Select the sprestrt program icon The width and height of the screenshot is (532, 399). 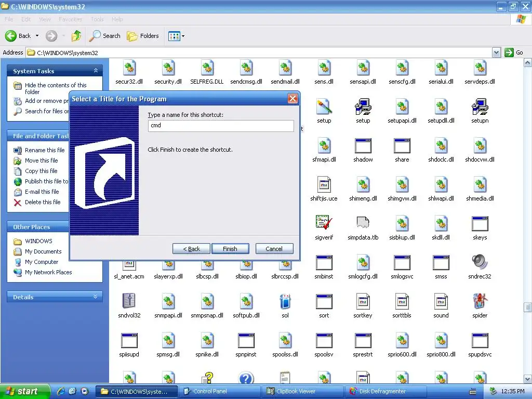click(363, 340)
